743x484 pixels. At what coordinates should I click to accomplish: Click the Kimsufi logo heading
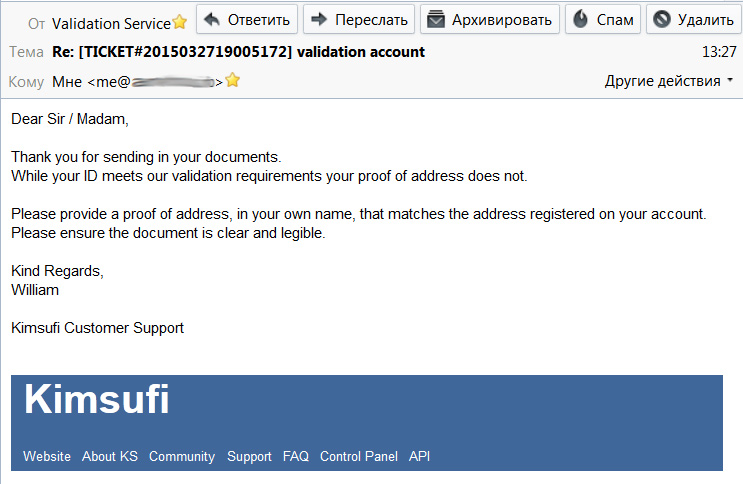tap(97, 399)
